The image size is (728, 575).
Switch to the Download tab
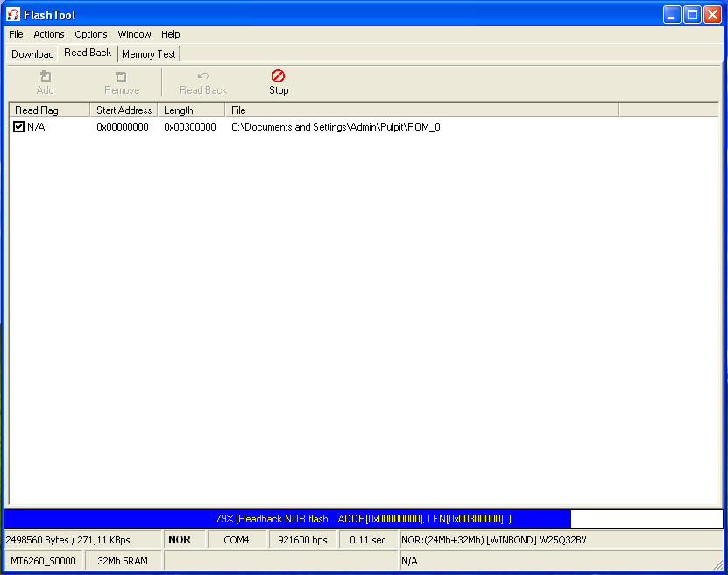coord(32,54)
